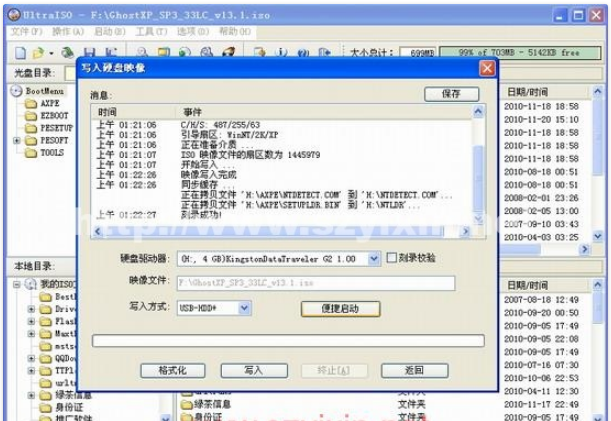Expand the TTPl... folder in local tree
Image resolution: width=611 pixels, height=421 pixels.
31,370
